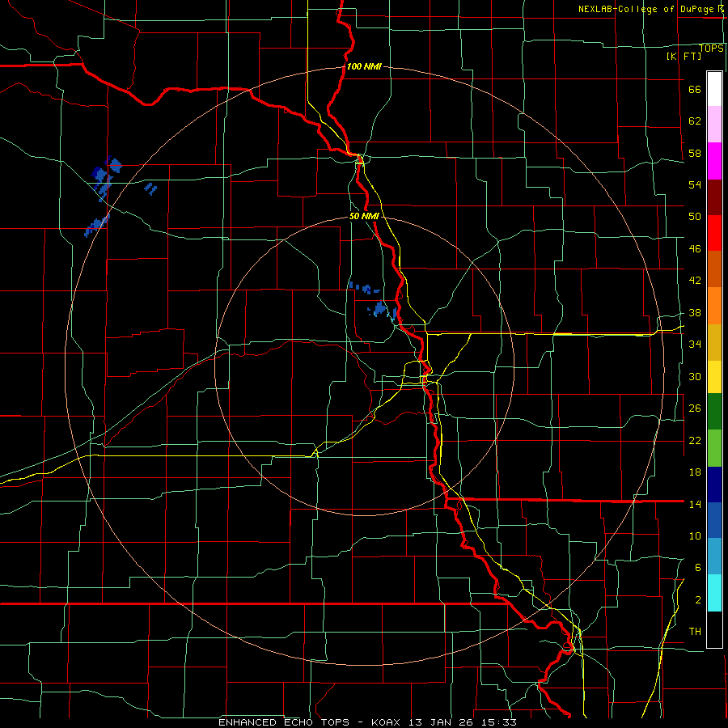728x728 pixels.
Task: Click the 'ENHANCED ECHO TOPS - KOAX' caption
Action: pos(310,722)
